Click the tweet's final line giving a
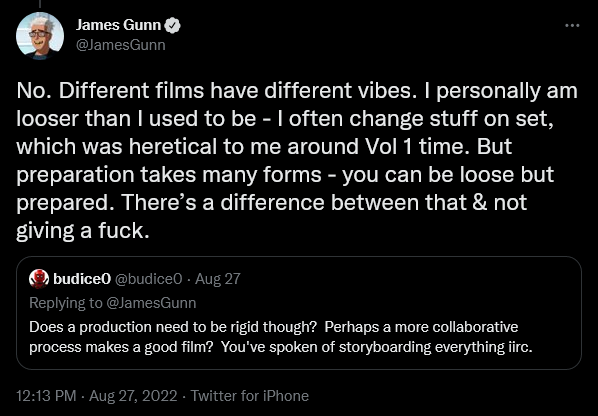This screenshot has width=598, height=416. click(83, 231)
